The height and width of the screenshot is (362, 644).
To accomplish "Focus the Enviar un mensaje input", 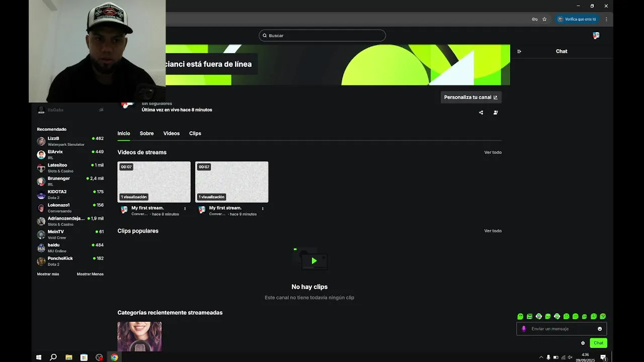I will click(561, 329).
